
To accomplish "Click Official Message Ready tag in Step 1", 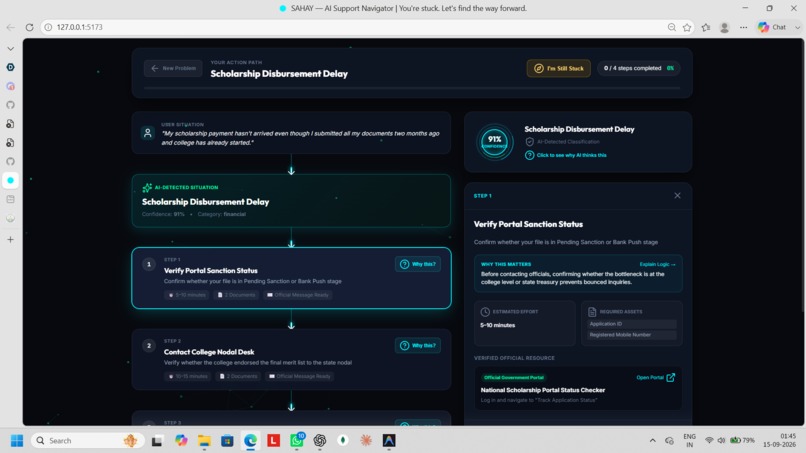I will (298, 295).
